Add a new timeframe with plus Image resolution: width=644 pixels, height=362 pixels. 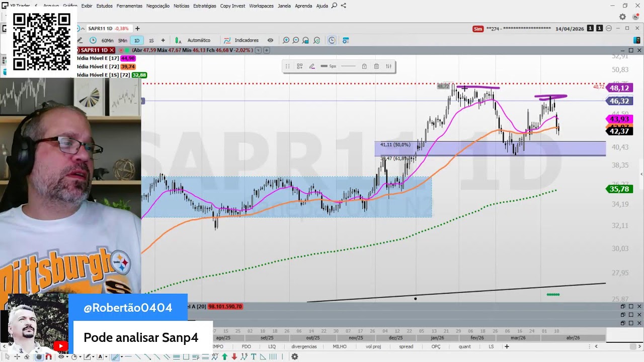click(x=163, y=40)
